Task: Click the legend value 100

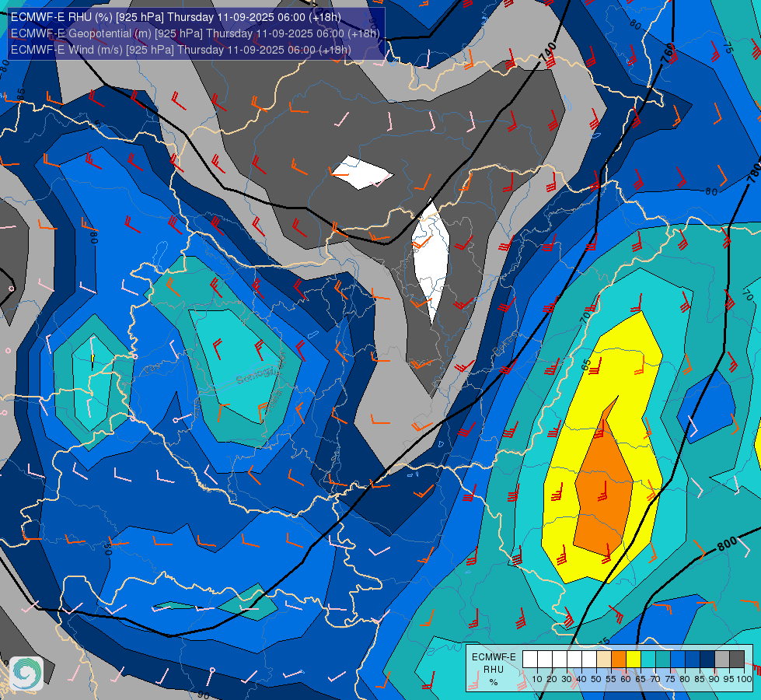Action: pyautogui.click(x=745, y=679)
